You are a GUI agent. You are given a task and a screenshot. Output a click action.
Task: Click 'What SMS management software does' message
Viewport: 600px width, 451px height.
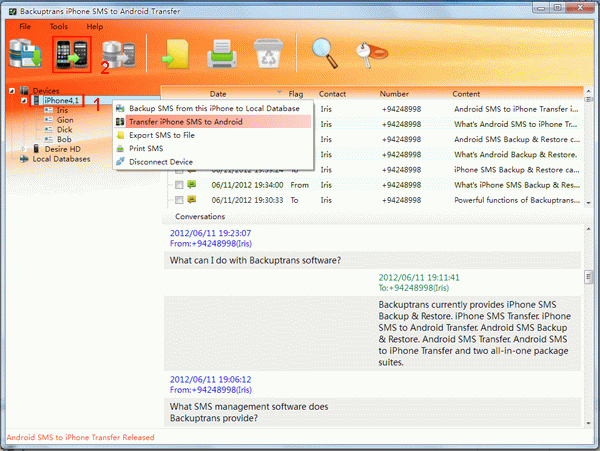(x=249, y=407)
